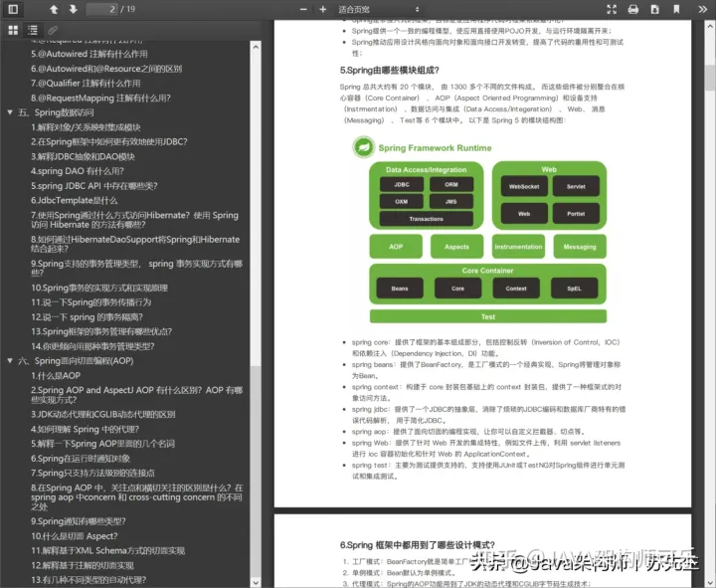Open outline item 7.@Qualifier 注解有什么作用
The image size is (716, 588).
pyautogui.click(x=86, y=84)
